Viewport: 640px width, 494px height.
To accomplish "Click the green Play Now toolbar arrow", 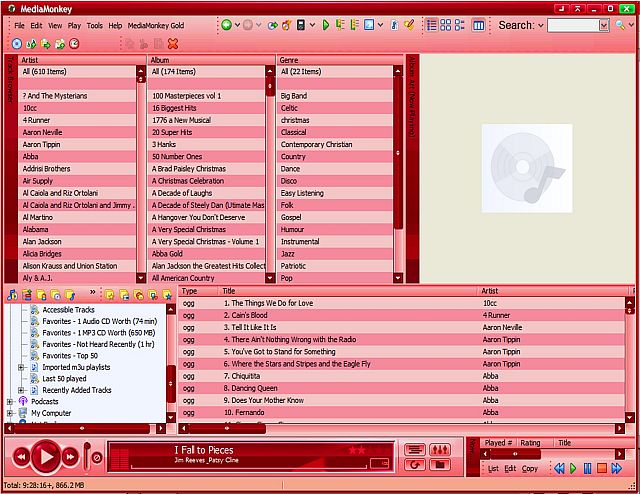I will point(326,25).
